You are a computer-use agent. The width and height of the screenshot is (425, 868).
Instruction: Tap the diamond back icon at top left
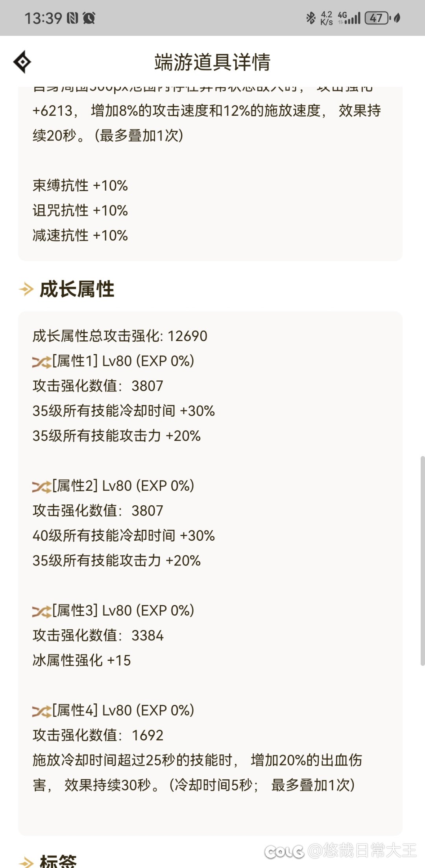click(x=22, y=62)
